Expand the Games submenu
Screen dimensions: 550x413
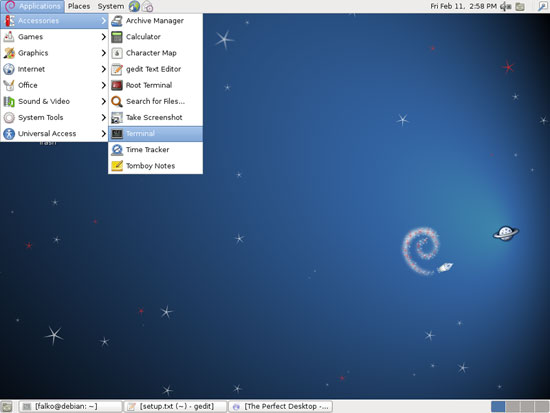point(54,37)
